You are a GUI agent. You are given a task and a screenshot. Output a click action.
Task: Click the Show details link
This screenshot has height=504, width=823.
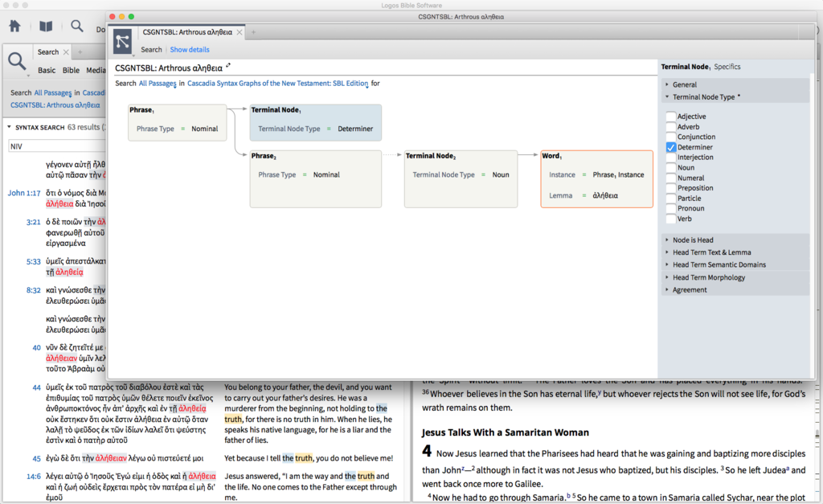click(x=190, y=49)
